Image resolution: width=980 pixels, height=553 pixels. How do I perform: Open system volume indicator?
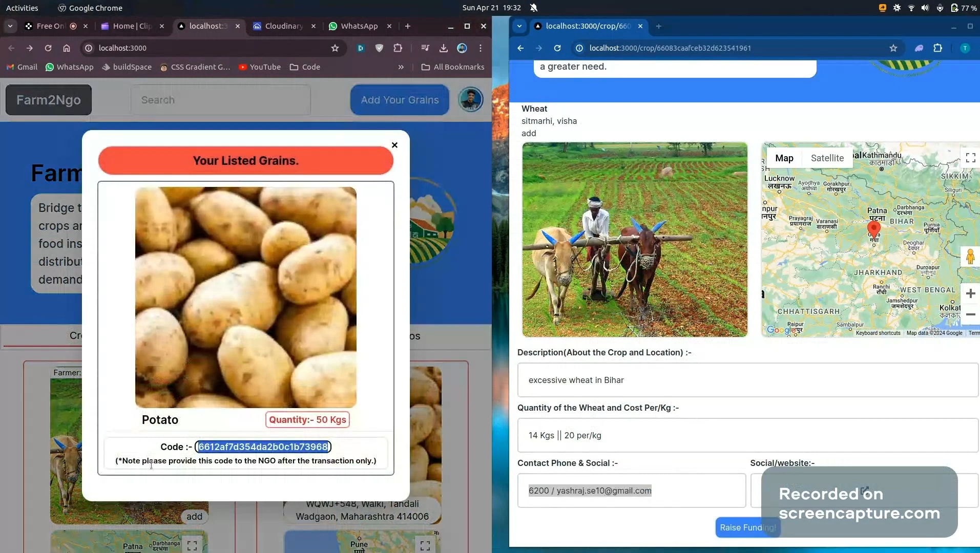pyautogui.click(x=925, y=8)
